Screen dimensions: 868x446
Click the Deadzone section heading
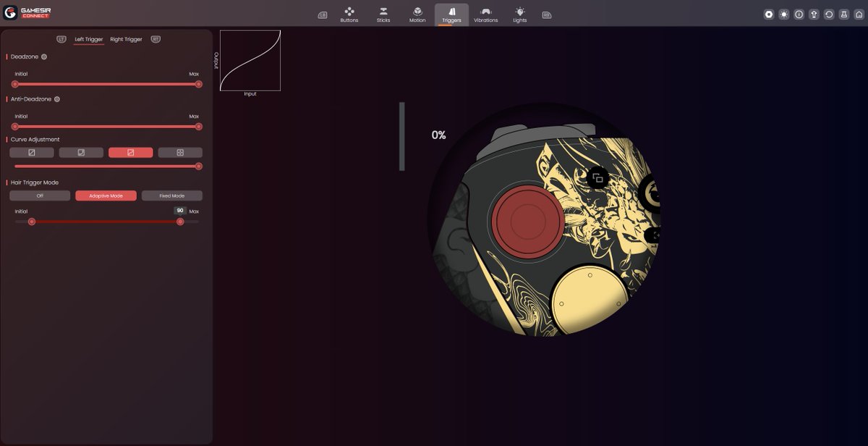[x=25, y=56]
